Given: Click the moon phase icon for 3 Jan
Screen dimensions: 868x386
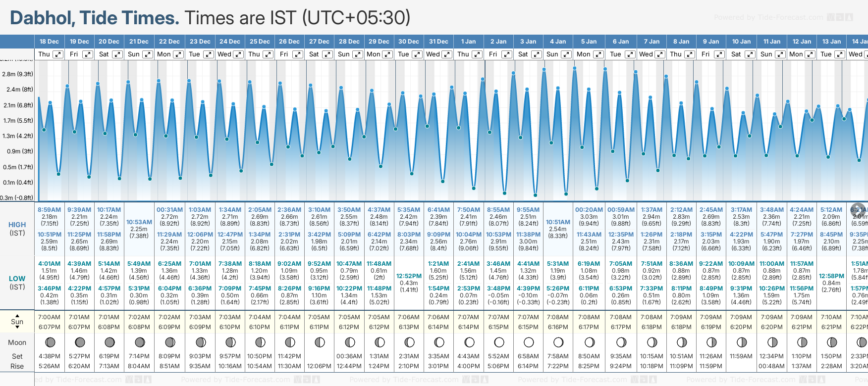Looking at the screenshot, I should click(x=529, y=342).
